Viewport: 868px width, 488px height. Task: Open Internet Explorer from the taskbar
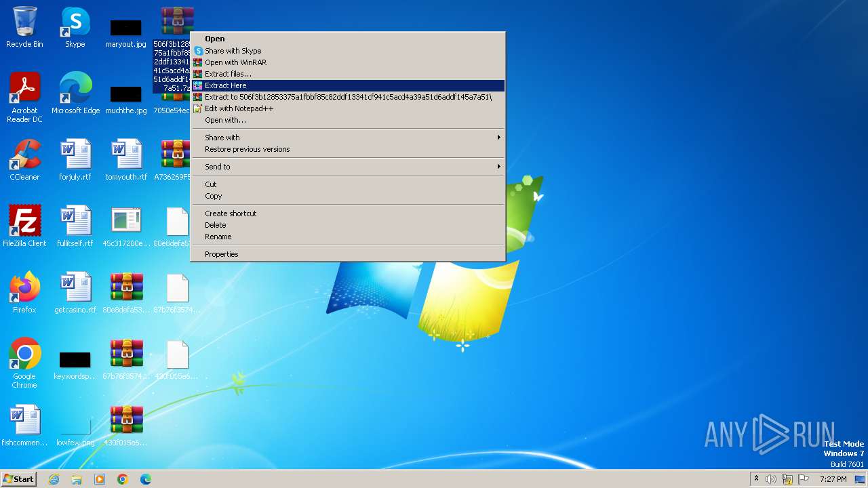(x=54, y=479)
